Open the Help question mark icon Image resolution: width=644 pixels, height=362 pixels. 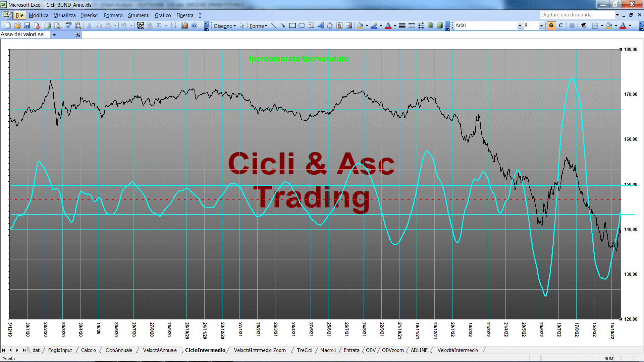pos(194,25)
